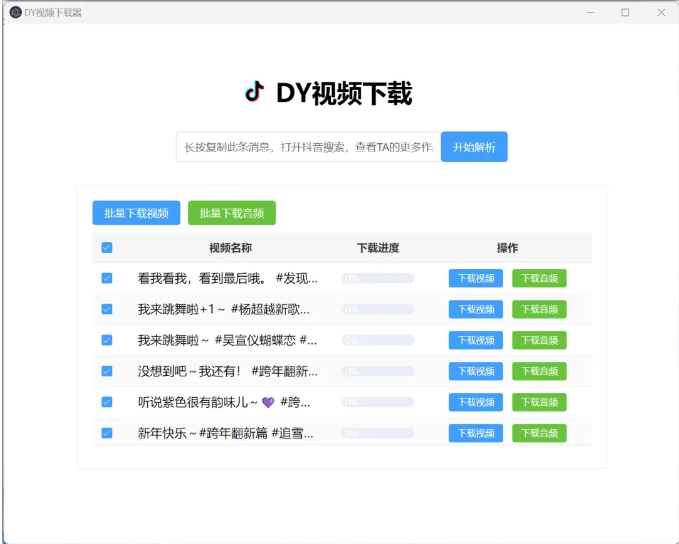
Task: Click the progress bar of 杨超越新歌 row
Action: pyautogui.click(x=378, y=309)
